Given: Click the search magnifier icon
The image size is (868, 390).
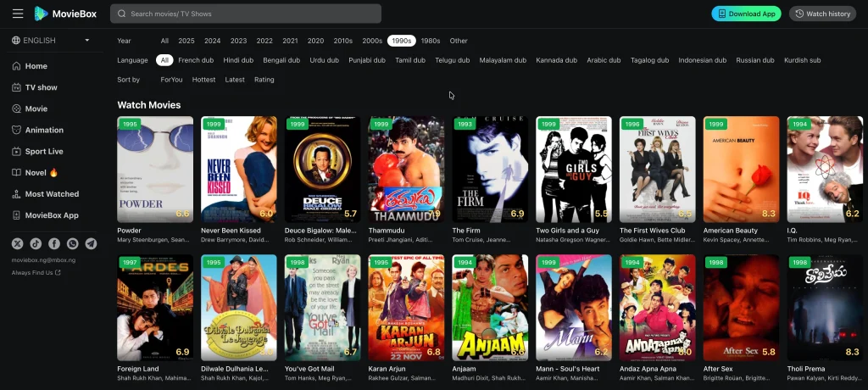Looking at the screenshot, I should point(122,14).
